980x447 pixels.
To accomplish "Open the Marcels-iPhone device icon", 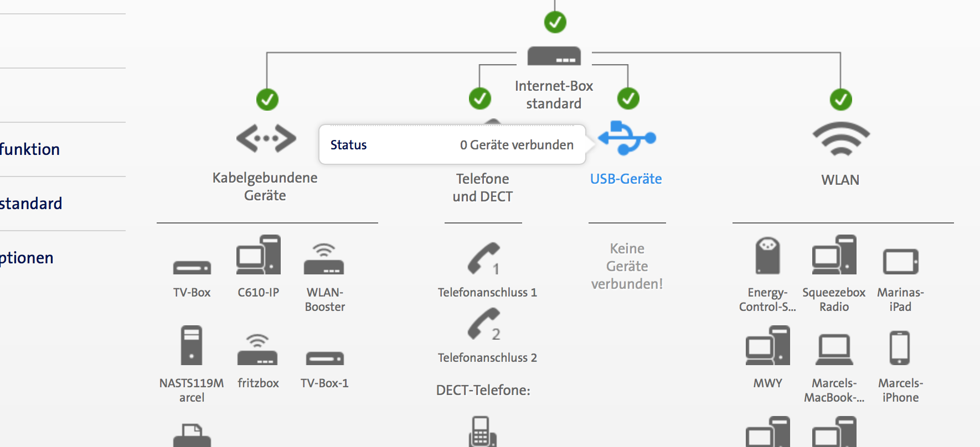I will pyautogui.click(x=900, y=348).
